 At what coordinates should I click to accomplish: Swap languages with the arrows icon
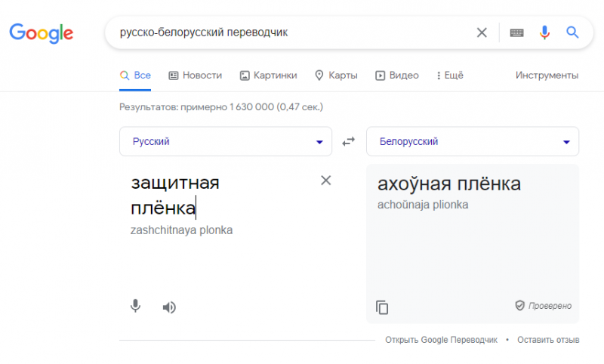349,142
